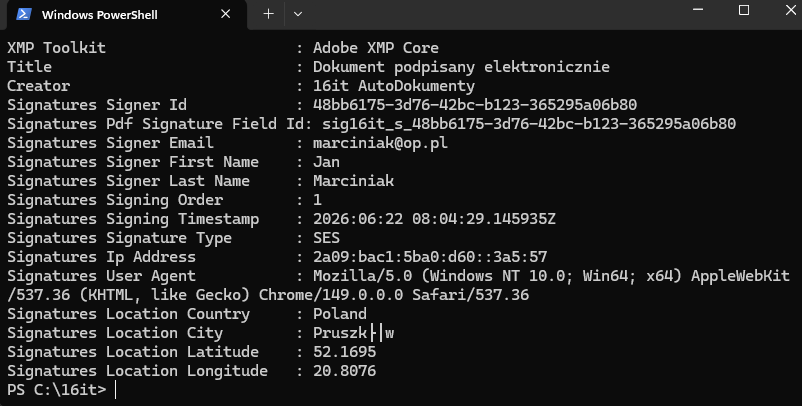Click the 'Mozilla/5.0' user agent text
The width and height of the screenshot is (802, 406).
(x=363, y=276)
